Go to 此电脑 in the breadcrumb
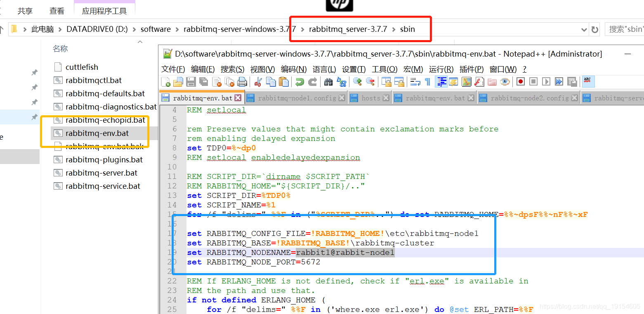 pyautogui.click(x=42, y=29)
